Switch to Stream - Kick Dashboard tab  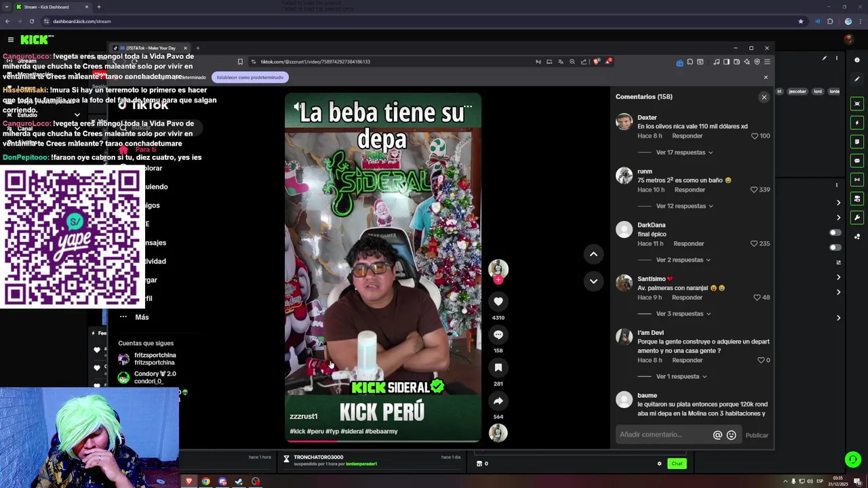click(x=52, y=7)
